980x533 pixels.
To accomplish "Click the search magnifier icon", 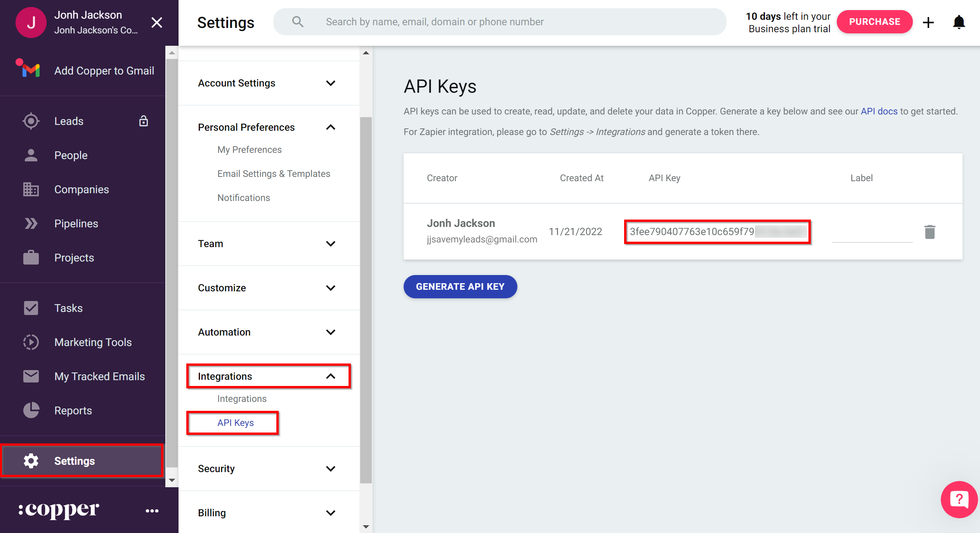I will coord(298,22).
